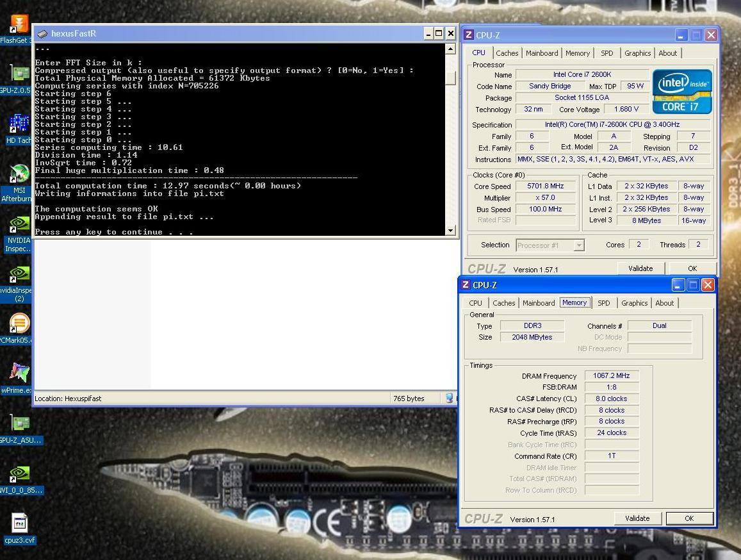Open Graphics tab in lower CPU-Z window
This screenshot has height=560, width=741.
point(634,303)
